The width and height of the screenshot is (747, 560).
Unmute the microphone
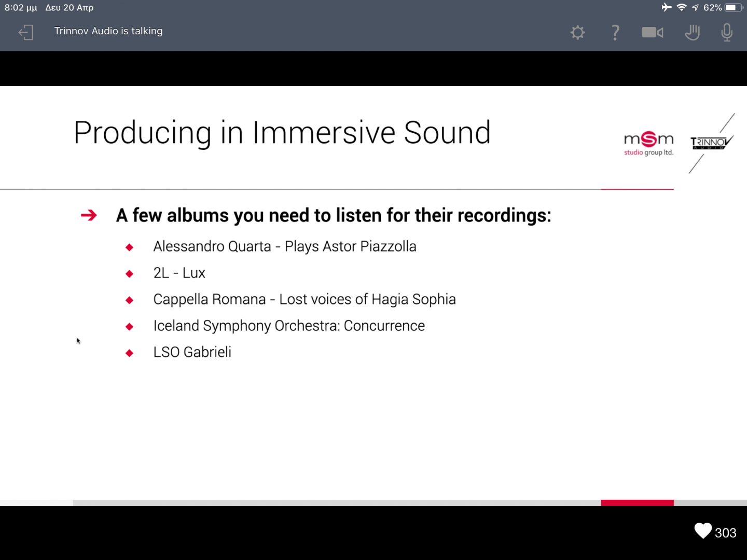pos(727,33)
